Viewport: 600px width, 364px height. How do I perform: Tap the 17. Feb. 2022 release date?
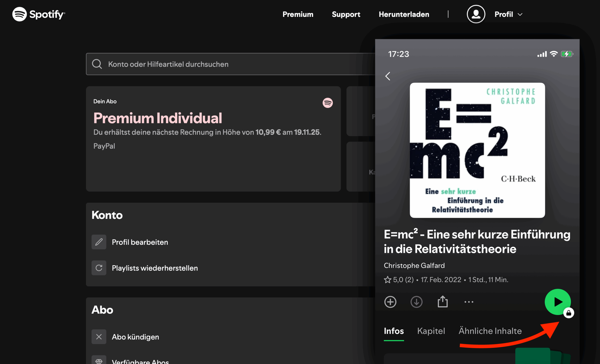click(441, 280)
